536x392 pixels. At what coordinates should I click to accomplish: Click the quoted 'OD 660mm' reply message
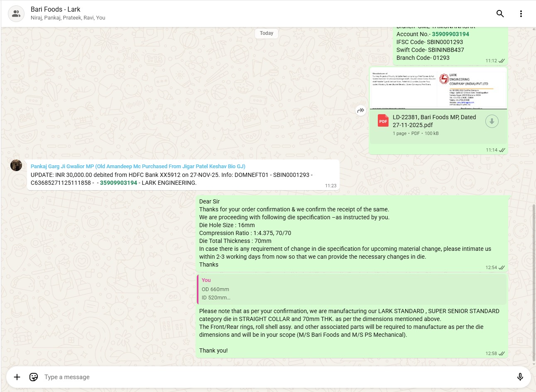[x=351, y=289]
